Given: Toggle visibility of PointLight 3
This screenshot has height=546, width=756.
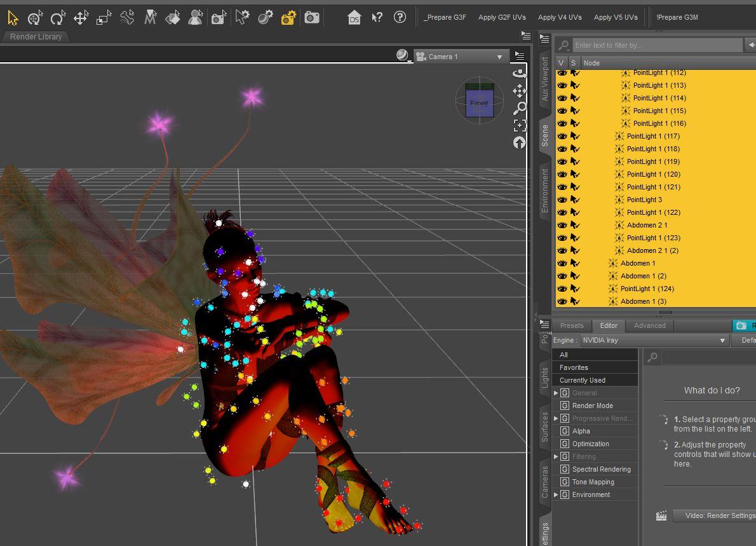Looking at the screenshot, I should 562,200.
